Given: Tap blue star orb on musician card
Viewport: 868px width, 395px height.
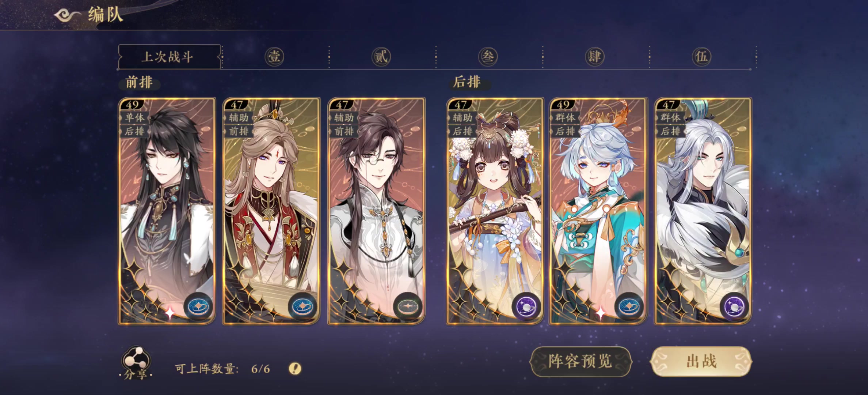Looking at the screenshot, I should pos(302,306).
